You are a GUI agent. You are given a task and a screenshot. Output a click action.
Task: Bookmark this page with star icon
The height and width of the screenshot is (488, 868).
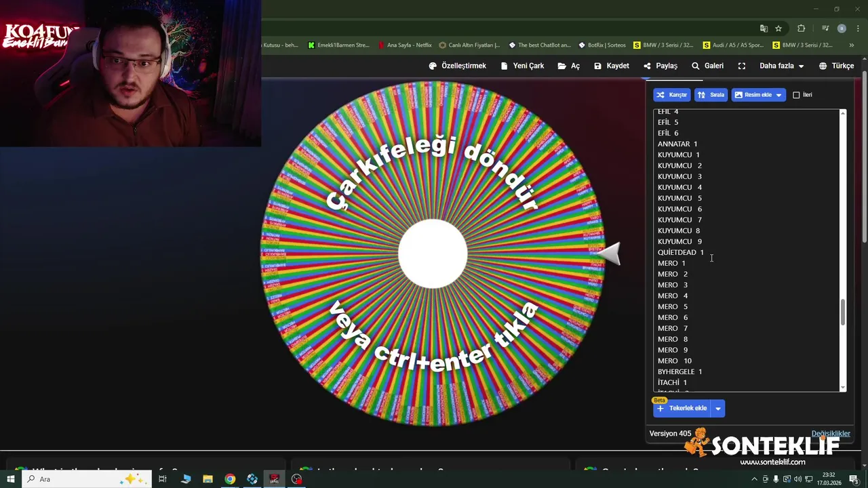[778, 28]
